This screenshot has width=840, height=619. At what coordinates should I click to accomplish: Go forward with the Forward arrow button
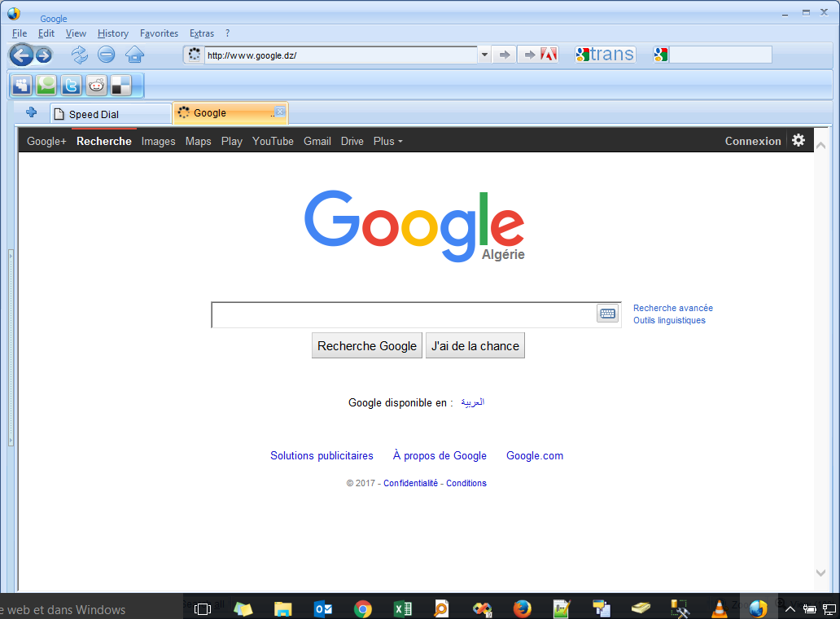(44, 55)
